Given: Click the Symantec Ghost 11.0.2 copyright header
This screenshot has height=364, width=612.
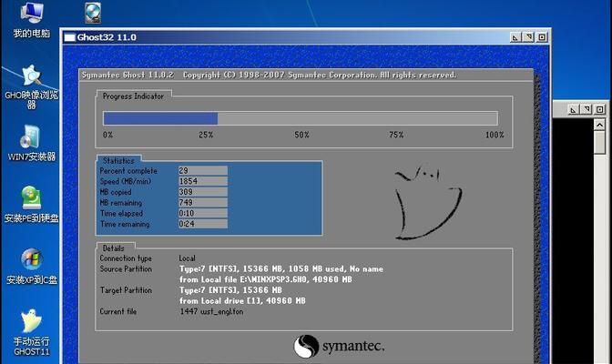Looking at the screenshot, I should tap(269, 75).
